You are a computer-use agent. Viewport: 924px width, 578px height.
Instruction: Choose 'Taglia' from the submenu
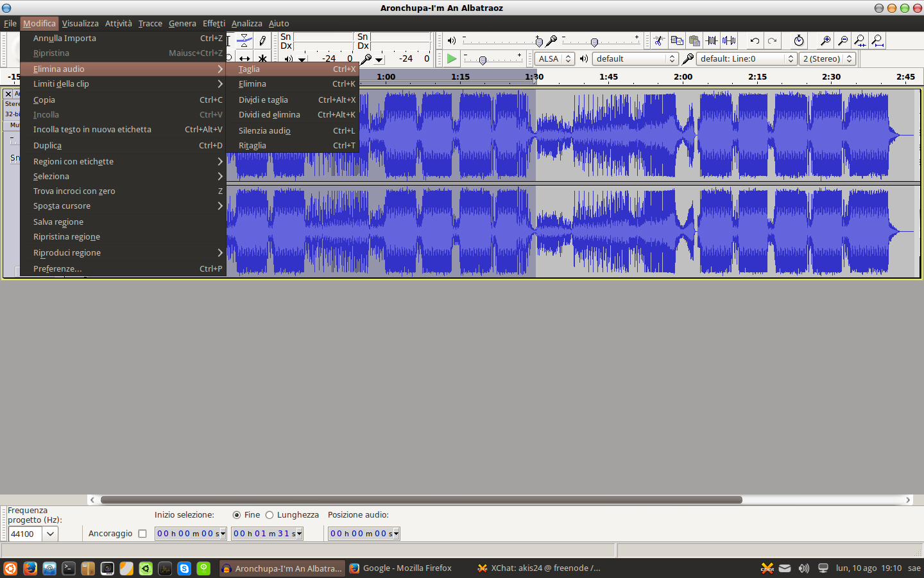(x=293, y=69)
